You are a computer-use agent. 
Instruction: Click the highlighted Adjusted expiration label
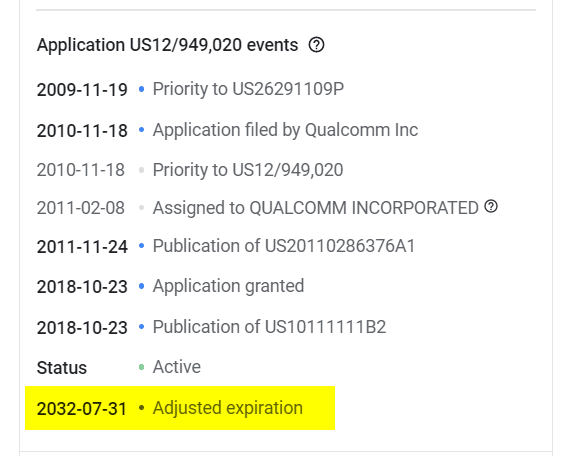point(228,408)
